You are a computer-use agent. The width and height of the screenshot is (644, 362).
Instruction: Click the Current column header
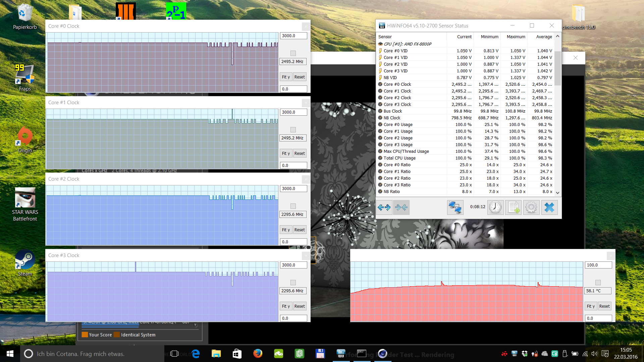coord(460,37)
